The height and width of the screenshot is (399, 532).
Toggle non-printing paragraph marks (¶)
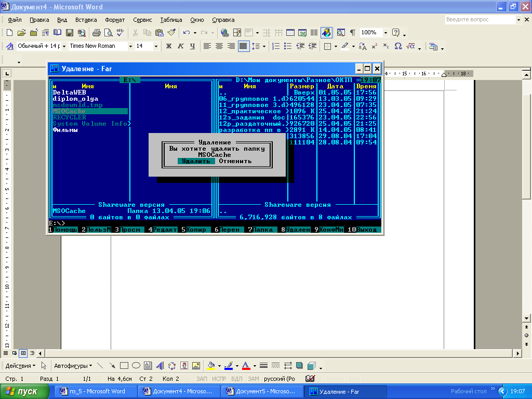pos(353,33)
